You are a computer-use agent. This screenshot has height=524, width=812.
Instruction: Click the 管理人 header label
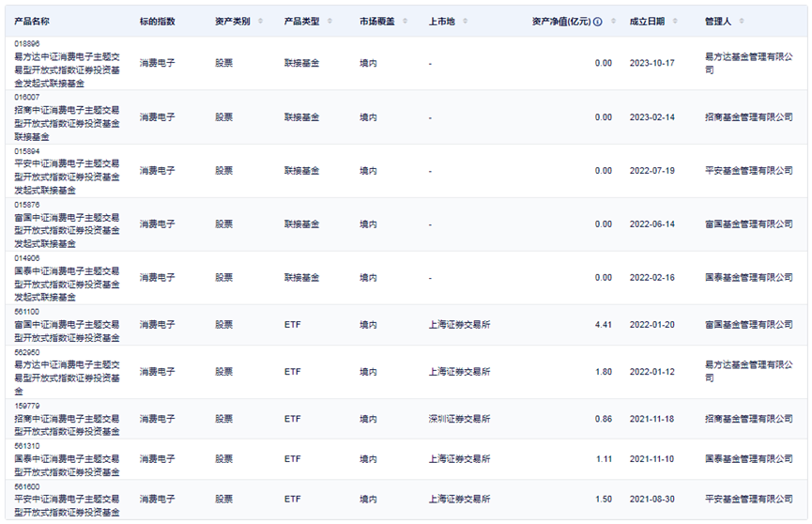718,22
